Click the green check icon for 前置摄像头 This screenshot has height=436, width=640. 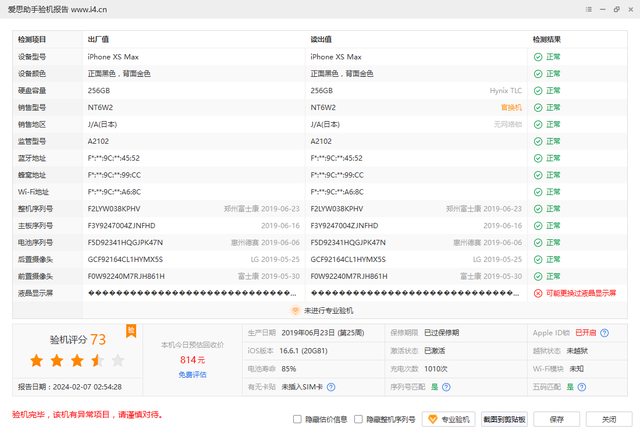click(x=538, y=275)
